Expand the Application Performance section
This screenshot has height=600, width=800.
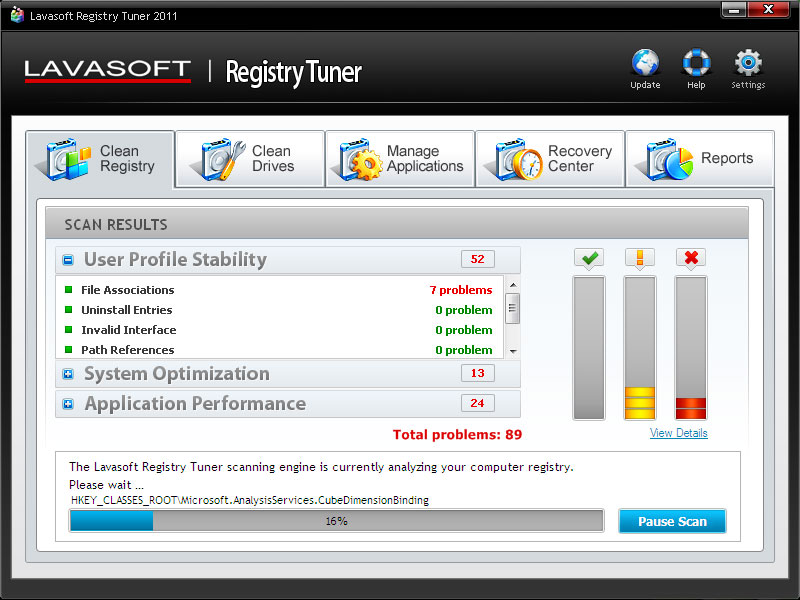click(68, 404)
